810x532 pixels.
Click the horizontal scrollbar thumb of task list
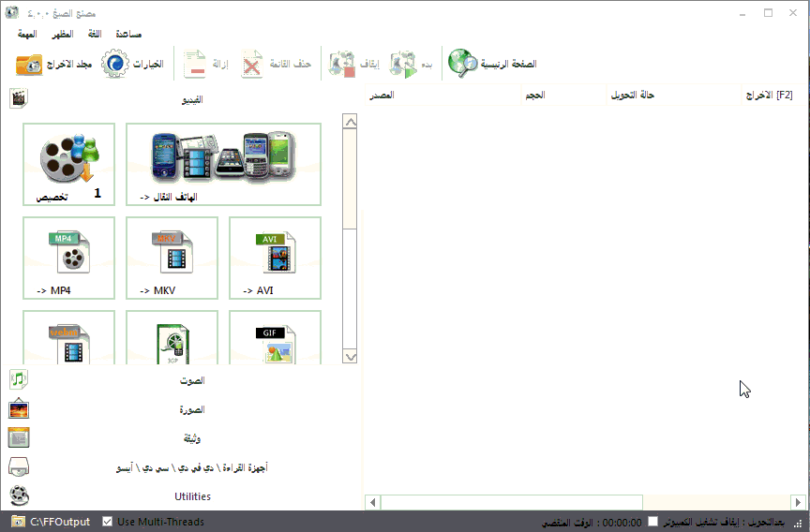(511, 503)
